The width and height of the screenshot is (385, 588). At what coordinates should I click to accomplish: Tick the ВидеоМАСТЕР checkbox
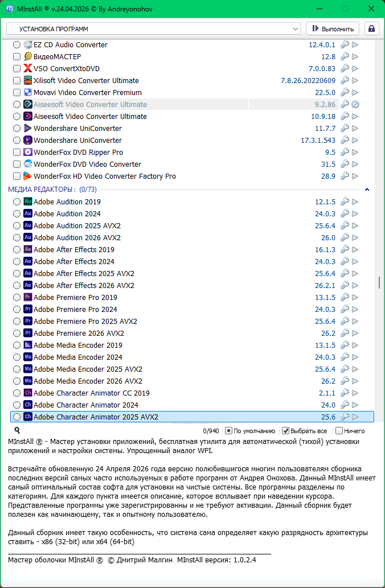(17, 56)
